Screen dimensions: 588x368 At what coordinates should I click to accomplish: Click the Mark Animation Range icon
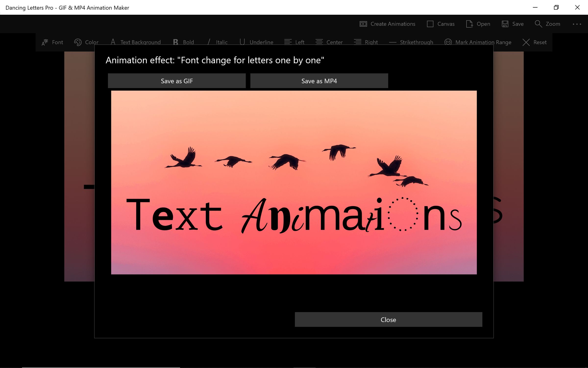[448, 42]
